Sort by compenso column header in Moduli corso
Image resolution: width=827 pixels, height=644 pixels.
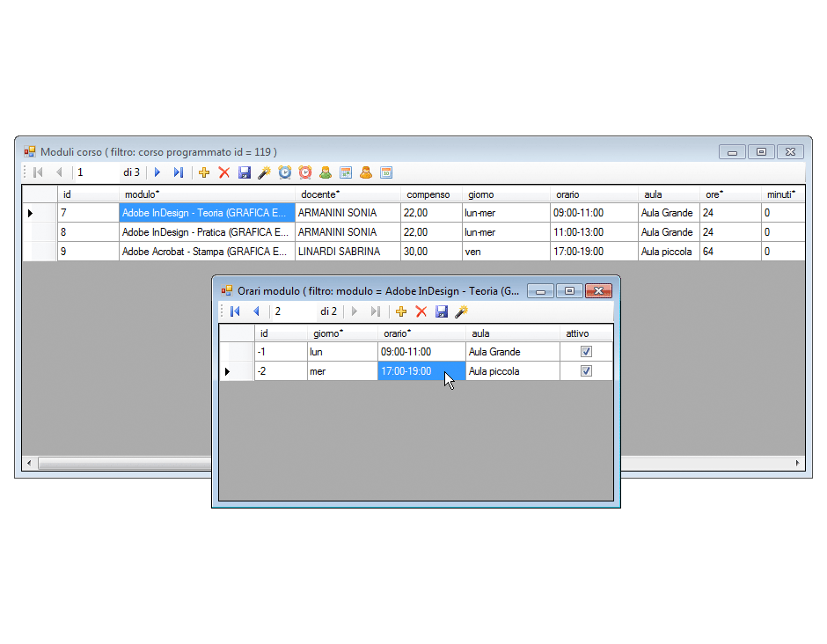click(x=431, y=194)
